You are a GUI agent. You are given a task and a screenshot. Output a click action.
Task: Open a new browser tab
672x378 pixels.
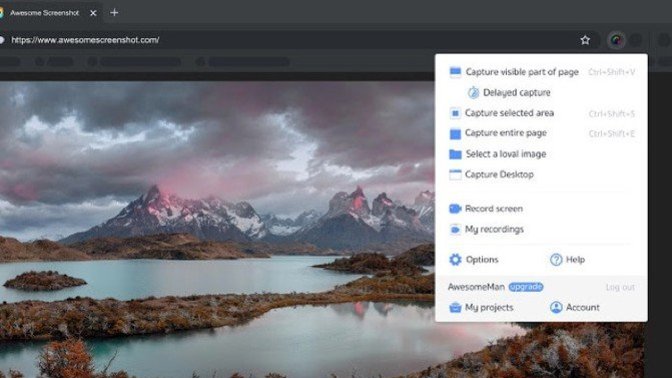coord(114,13)
